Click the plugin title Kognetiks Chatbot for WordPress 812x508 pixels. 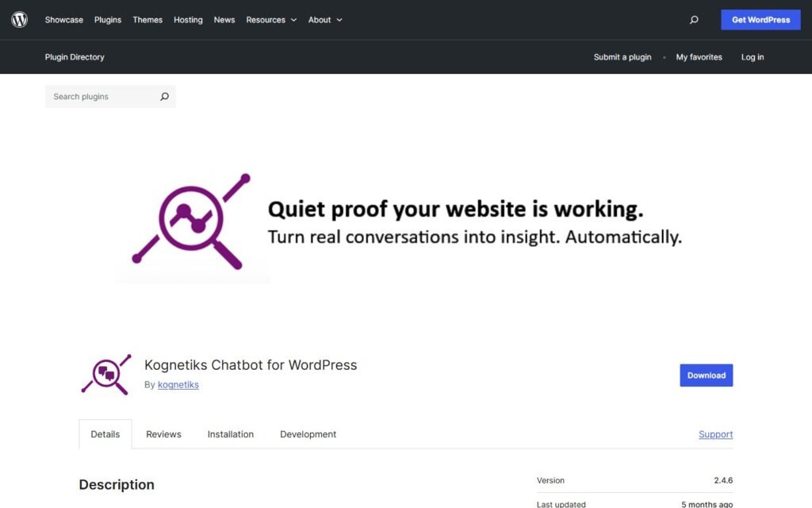pyautogui.click(x=251, y=365)
